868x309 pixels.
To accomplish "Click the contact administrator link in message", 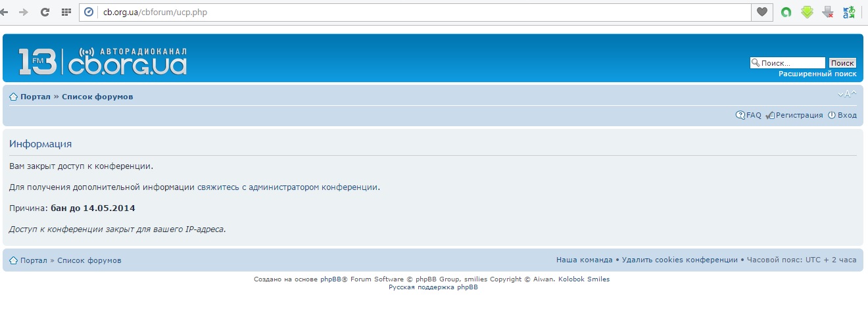I will pos(287,187).
